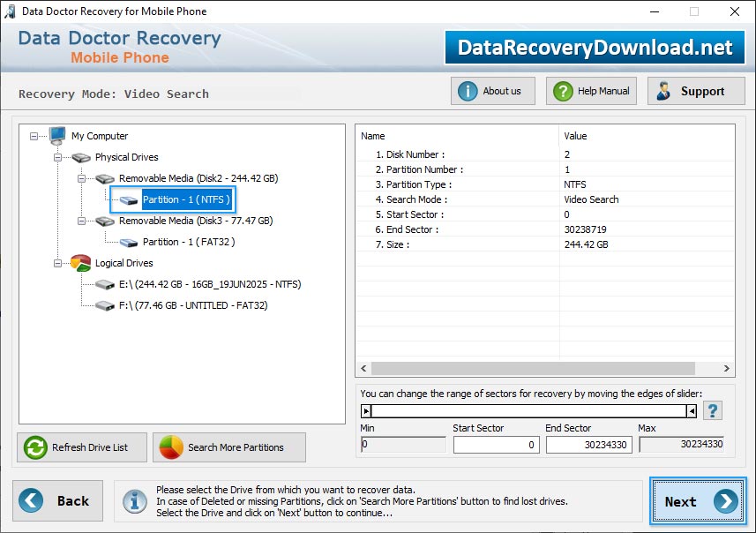Open the Help Manual
This screenshot has height=533, width=756.
[591, 91]
